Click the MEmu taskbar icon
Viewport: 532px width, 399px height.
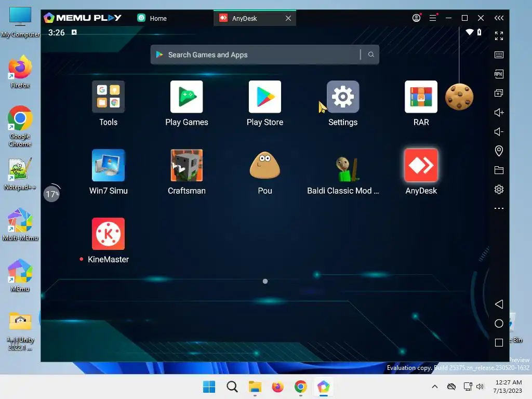[323, 387]
